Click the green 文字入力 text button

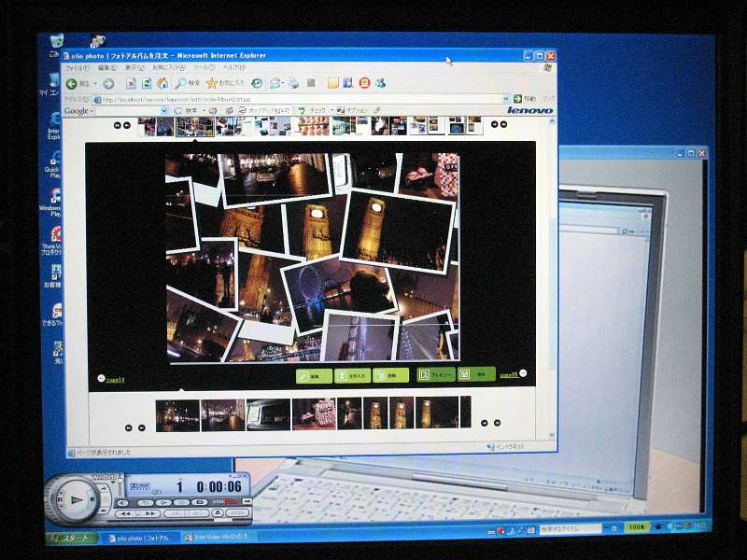coord(353,376)
